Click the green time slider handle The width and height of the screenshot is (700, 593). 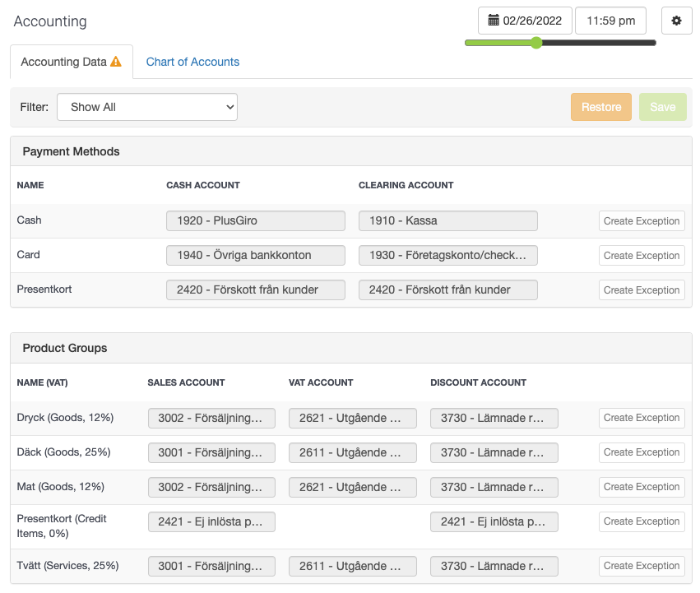[536, 43]
